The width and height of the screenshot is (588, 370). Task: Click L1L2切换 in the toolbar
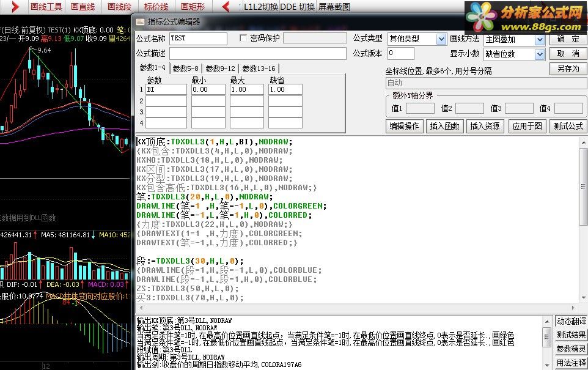[260, 7]
